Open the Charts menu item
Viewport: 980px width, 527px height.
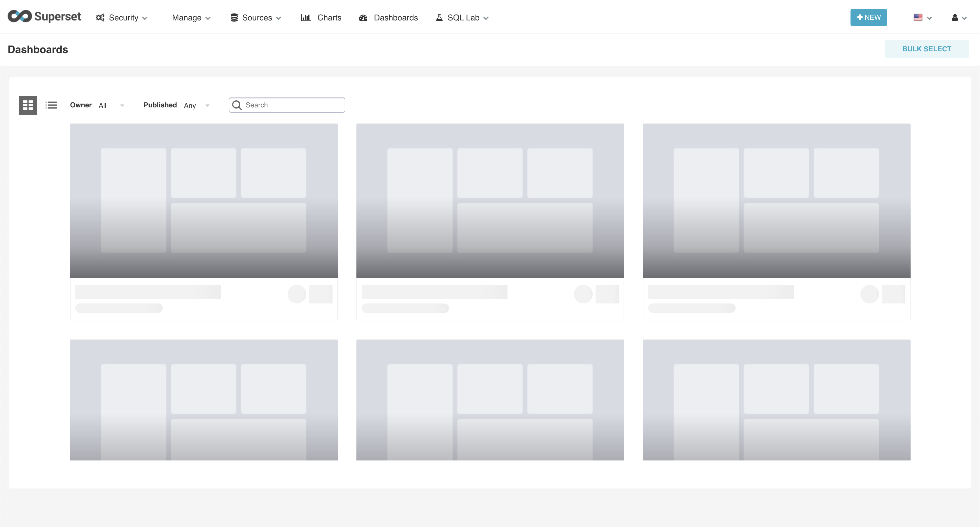tap(329, 18)
